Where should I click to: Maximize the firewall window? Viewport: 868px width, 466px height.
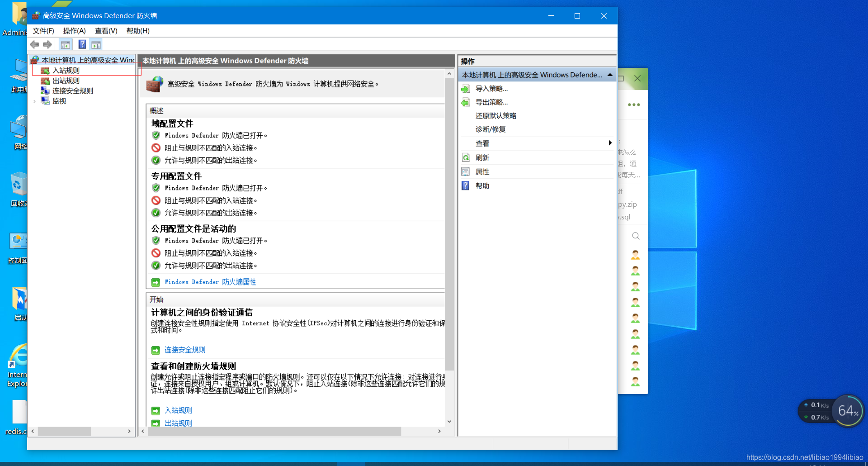coord(577,16)
